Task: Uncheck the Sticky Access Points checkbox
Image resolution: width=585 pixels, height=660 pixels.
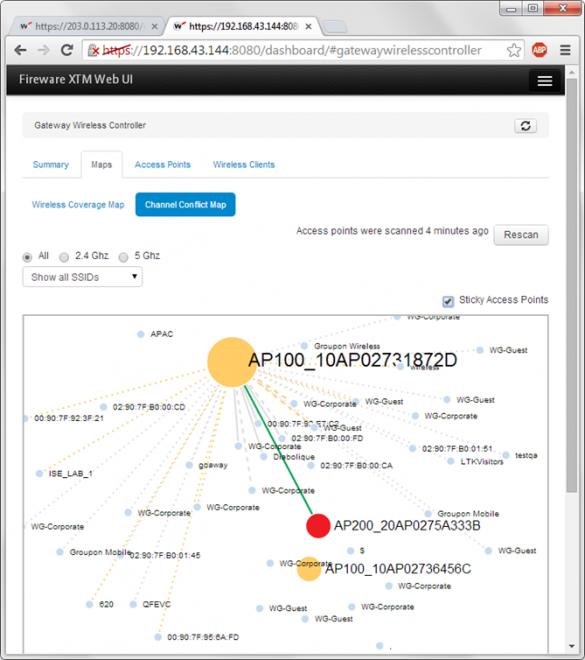Action: 448,301
